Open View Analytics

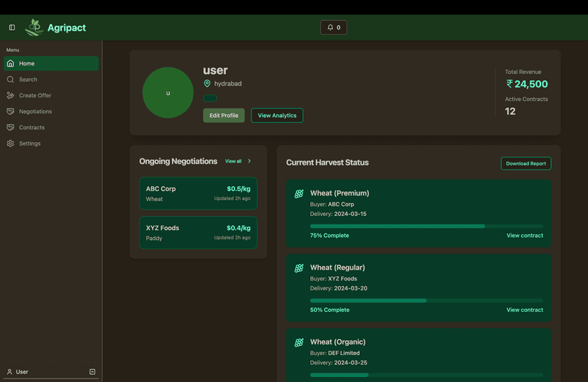click(277, 116)
